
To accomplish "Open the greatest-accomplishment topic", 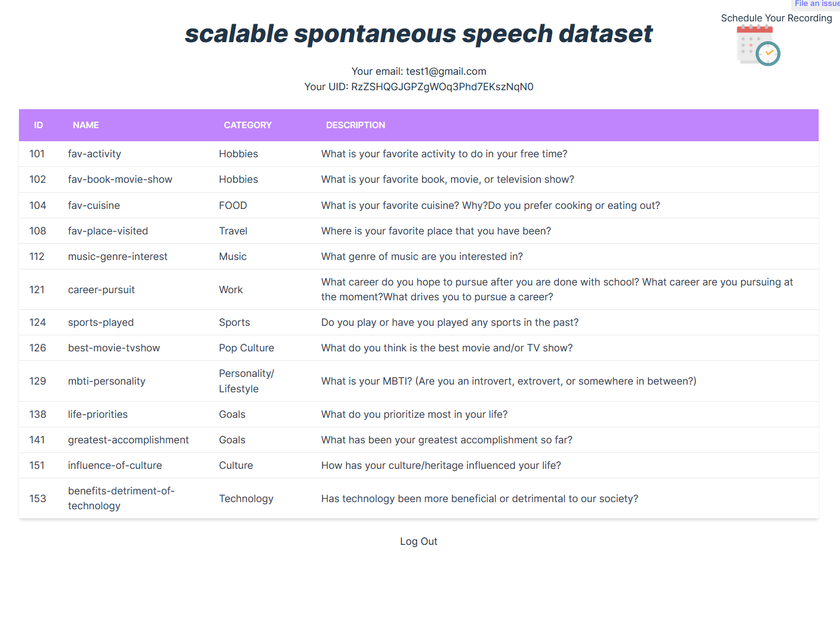I will tap(128, 440).
